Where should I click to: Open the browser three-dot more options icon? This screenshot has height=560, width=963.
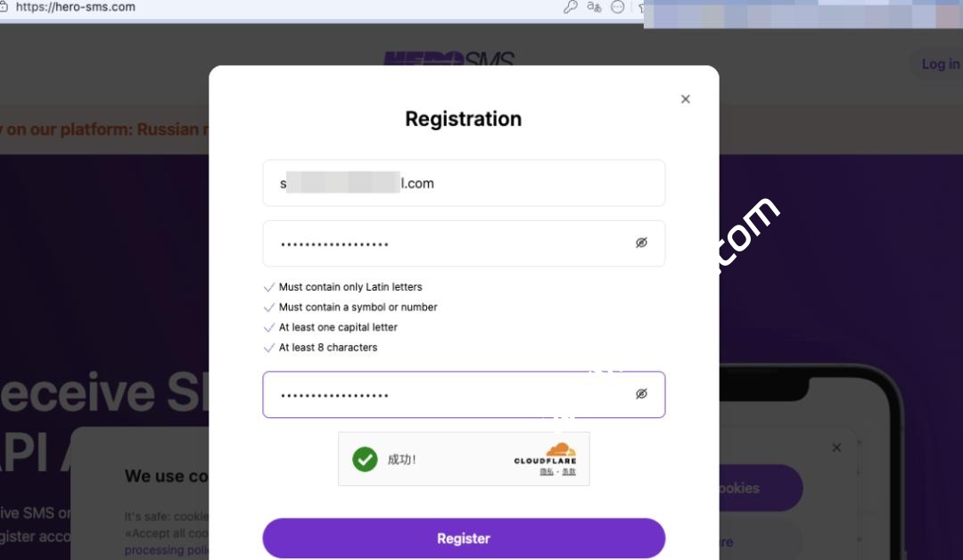point(617,7)
